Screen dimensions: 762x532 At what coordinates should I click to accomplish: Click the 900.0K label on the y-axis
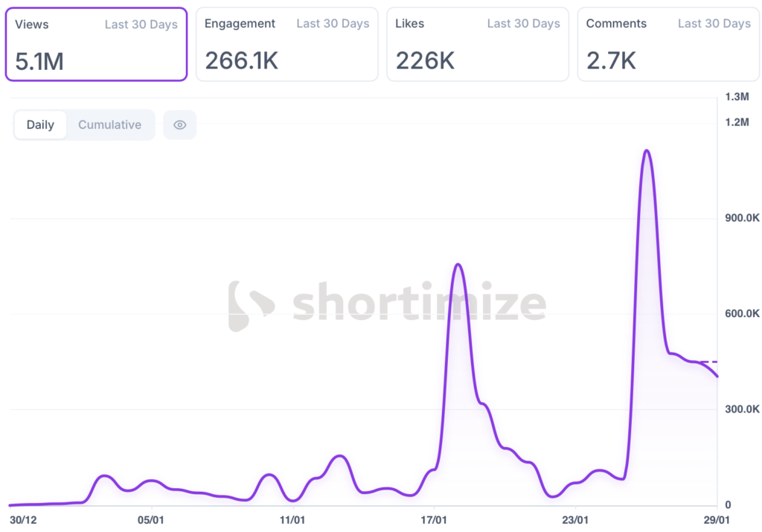[x=741, y=218]
